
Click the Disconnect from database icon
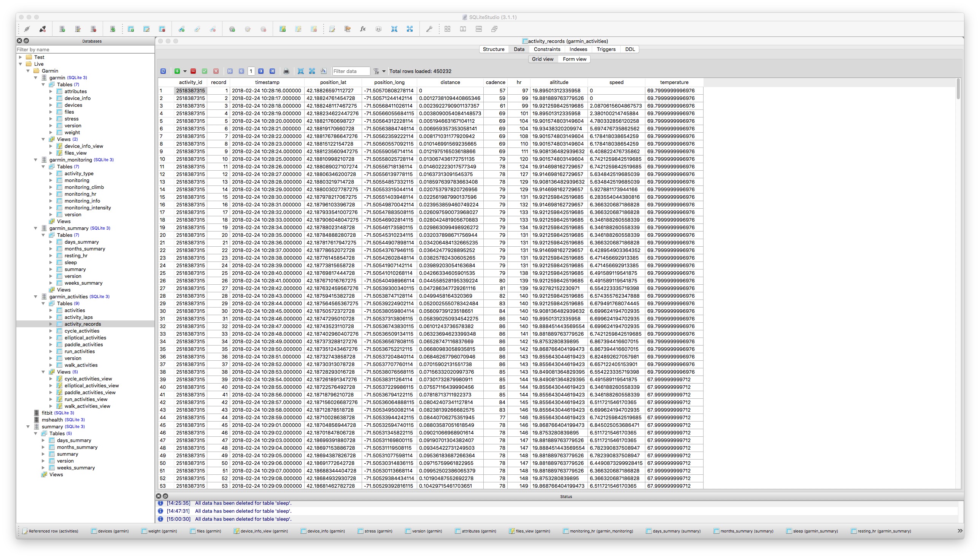click(43, 29)
